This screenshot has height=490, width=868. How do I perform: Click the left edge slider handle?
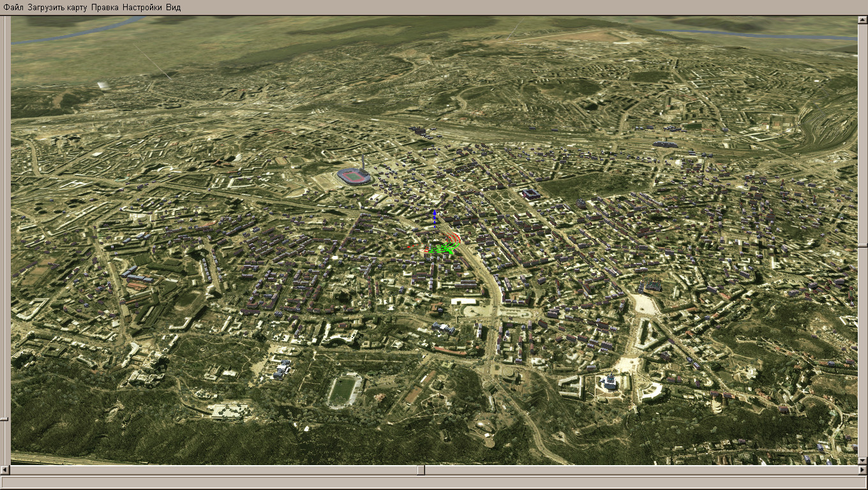point(4,419)
